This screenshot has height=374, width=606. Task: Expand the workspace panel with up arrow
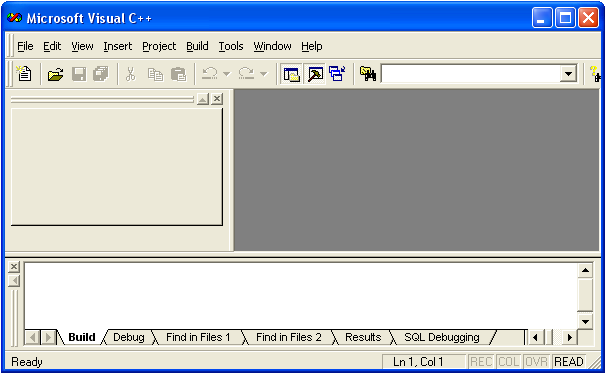tap(203, 99)
